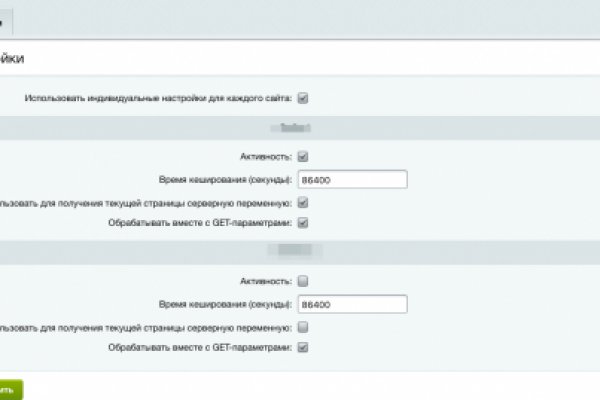Screen dimensions: 600x400
Task: Toggle GET-параметрами checkbox in first section
Action: tap(303, 222)
